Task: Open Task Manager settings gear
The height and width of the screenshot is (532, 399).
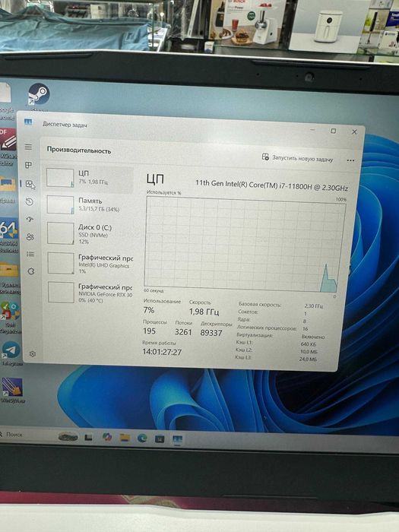Action: [33, 354]
